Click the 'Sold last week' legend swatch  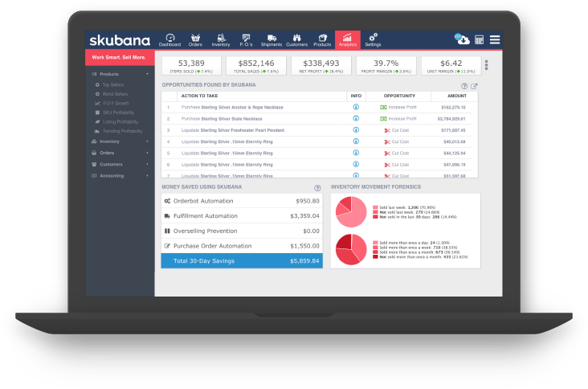[375, 207]
